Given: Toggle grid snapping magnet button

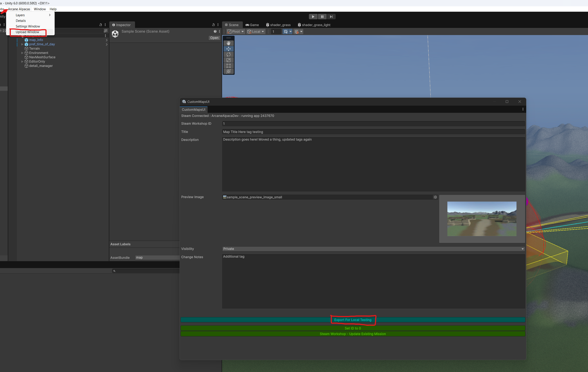Looking at the screenshot, I should (296, 32).
